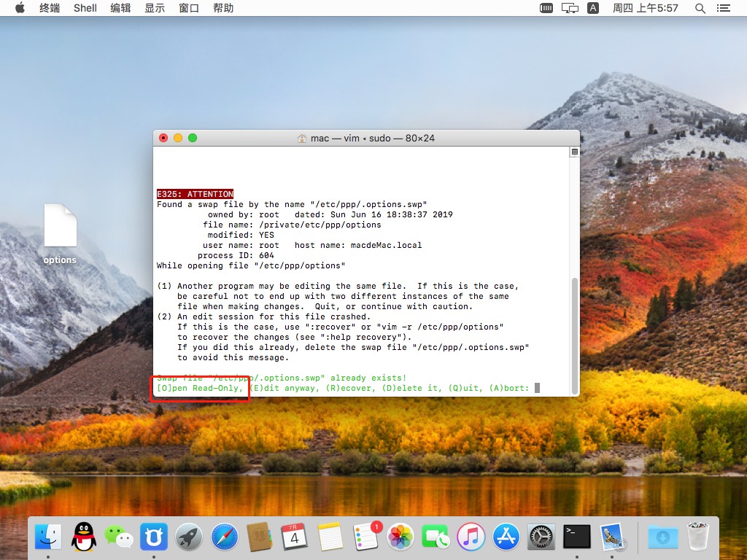Open iTunes music icon
747x560 pixels.
[x=471, y=538]
